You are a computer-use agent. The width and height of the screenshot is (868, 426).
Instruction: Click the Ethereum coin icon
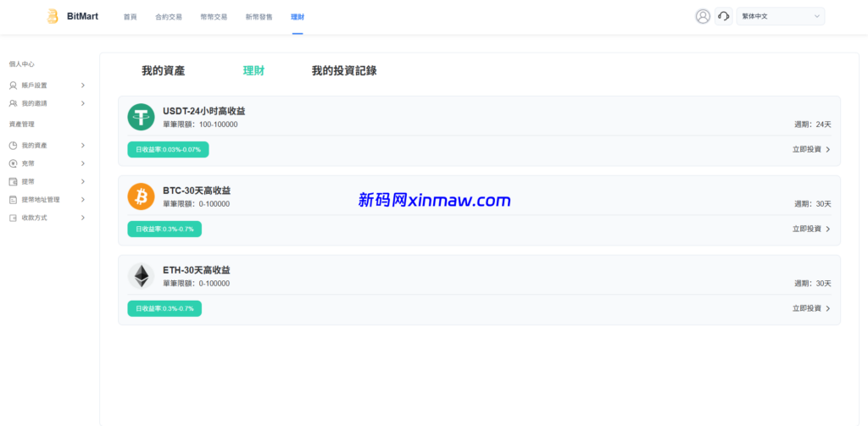point(142,276)
